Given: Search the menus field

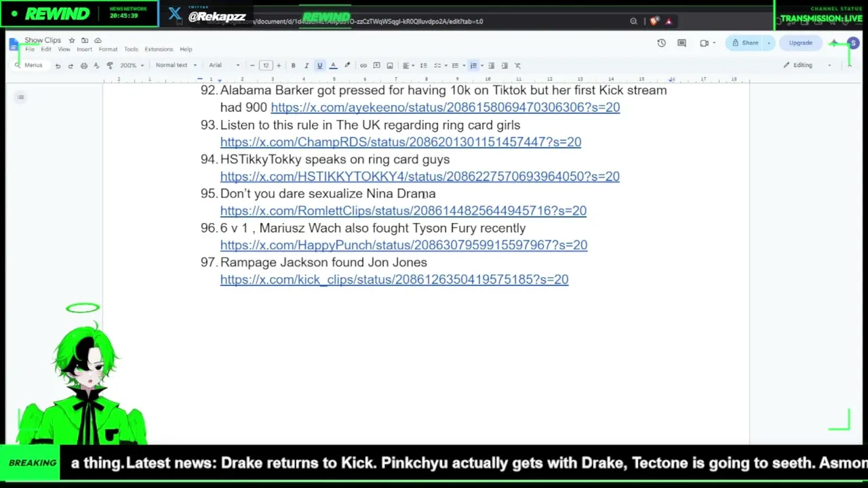Looking at the screenshot, I should pos(29,66).
